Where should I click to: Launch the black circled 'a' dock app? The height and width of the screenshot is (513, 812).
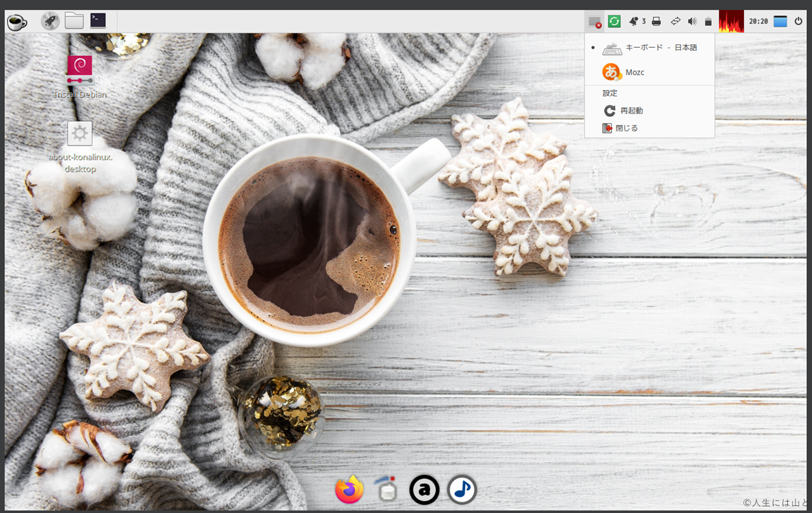(x=424, y=490)
